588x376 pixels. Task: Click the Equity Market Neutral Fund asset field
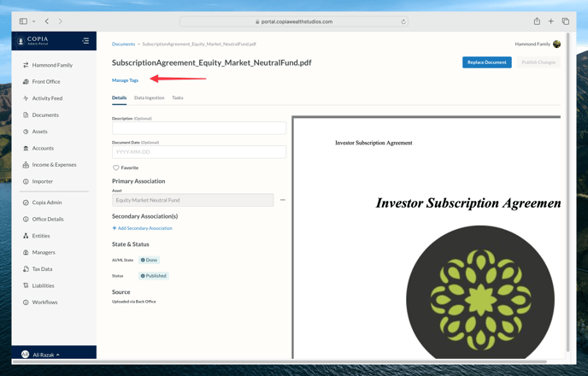point(193,200)
